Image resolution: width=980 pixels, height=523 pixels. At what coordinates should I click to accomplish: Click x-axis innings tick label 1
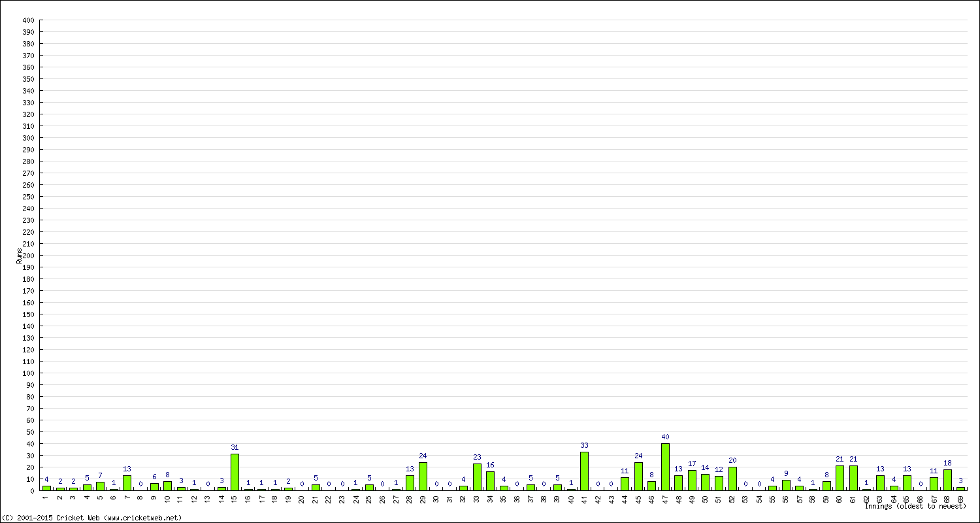tap(46, 497)
